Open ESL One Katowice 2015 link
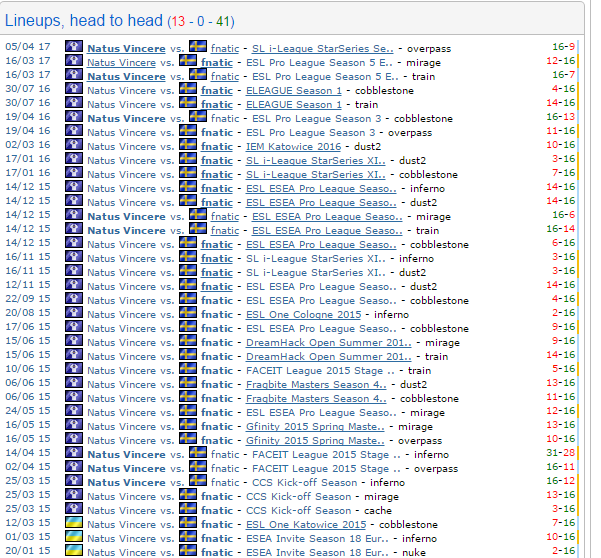Viewport: 601px width, 558px height. click(x=306, y=524)
